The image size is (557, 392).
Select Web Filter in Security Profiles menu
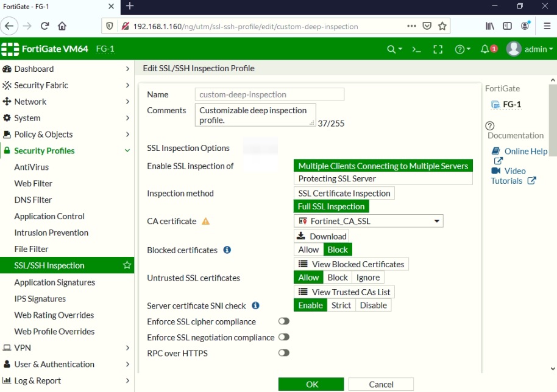(x=32, y=183)
